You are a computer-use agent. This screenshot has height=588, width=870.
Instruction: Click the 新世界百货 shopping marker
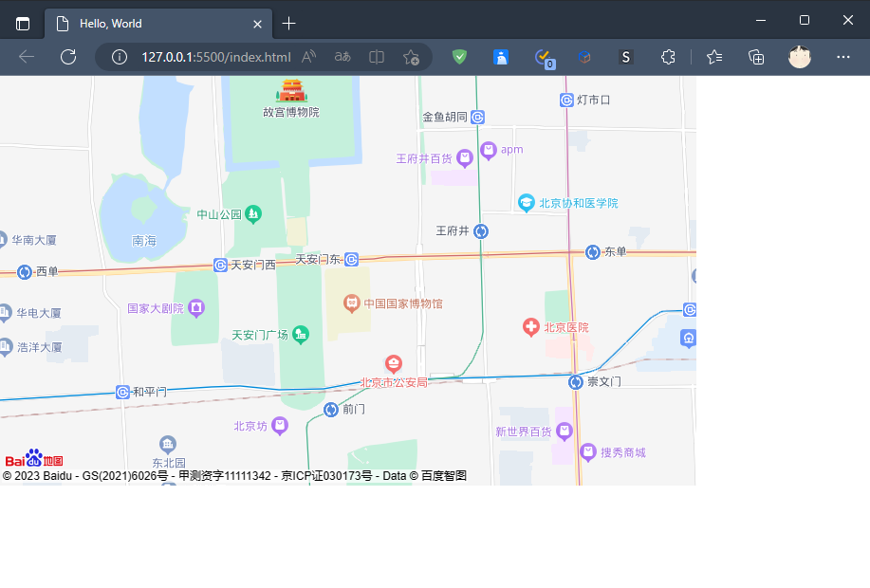coord(565,431)
